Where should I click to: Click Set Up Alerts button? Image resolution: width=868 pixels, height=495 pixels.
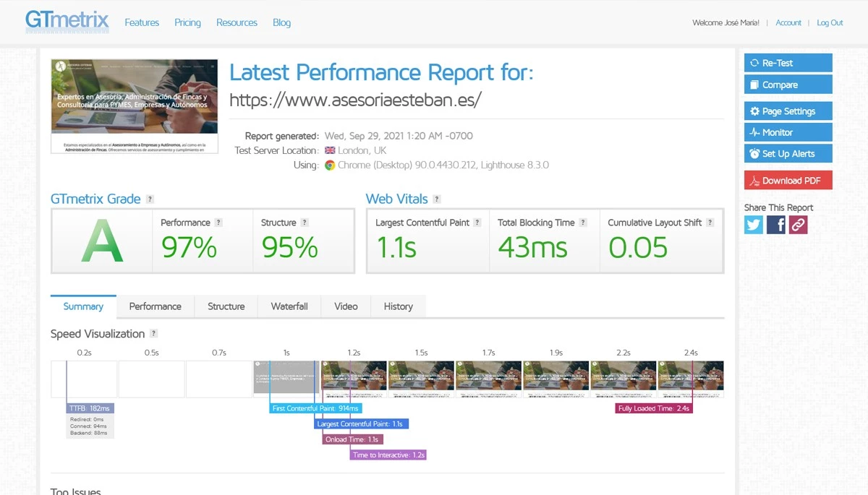(788, 153)
